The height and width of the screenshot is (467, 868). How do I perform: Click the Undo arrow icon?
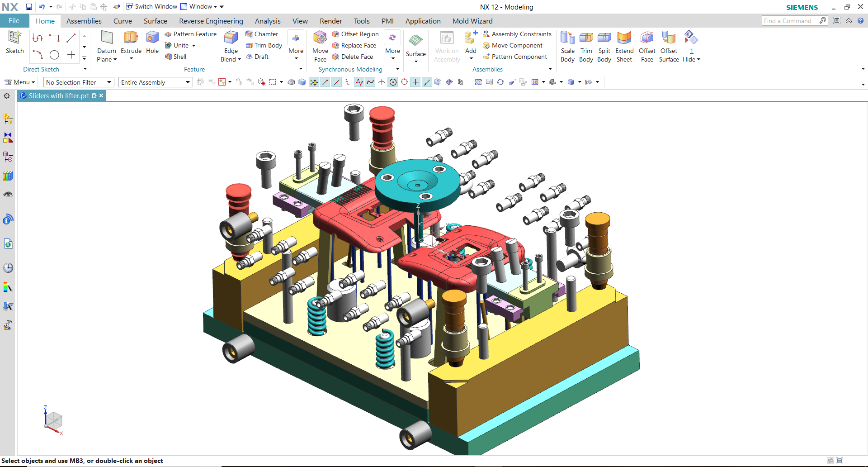click(x=42, y=7)
